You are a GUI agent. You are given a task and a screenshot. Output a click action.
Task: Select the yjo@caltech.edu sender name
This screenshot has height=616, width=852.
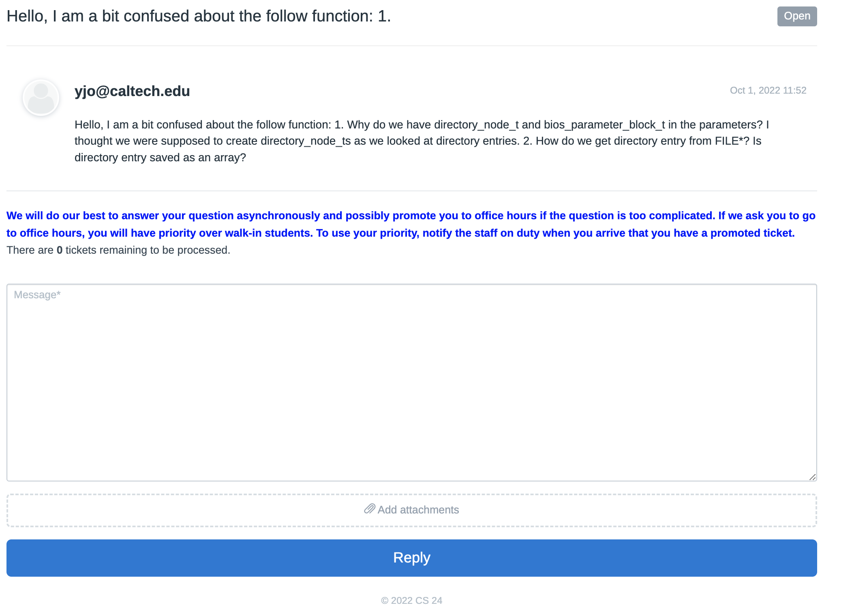[x=132, y=91]
